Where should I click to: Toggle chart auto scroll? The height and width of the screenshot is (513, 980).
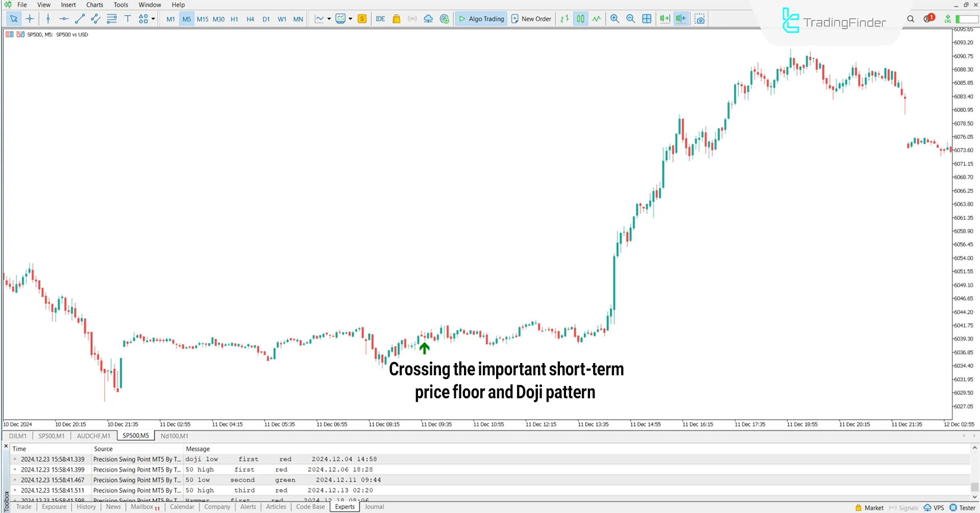point(665,18)
